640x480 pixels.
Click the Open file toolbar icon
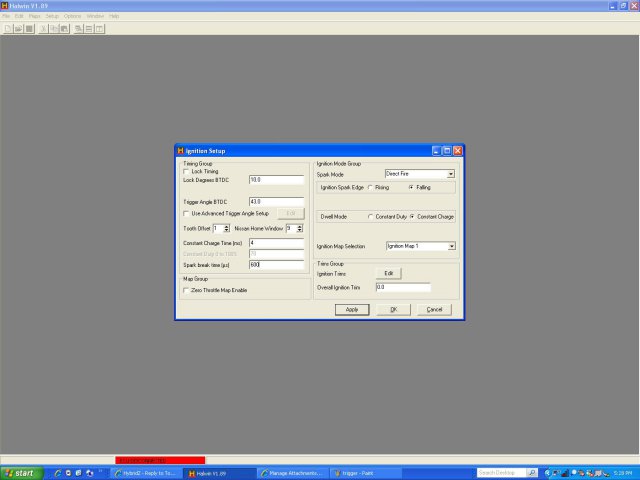tap(19, 29)
